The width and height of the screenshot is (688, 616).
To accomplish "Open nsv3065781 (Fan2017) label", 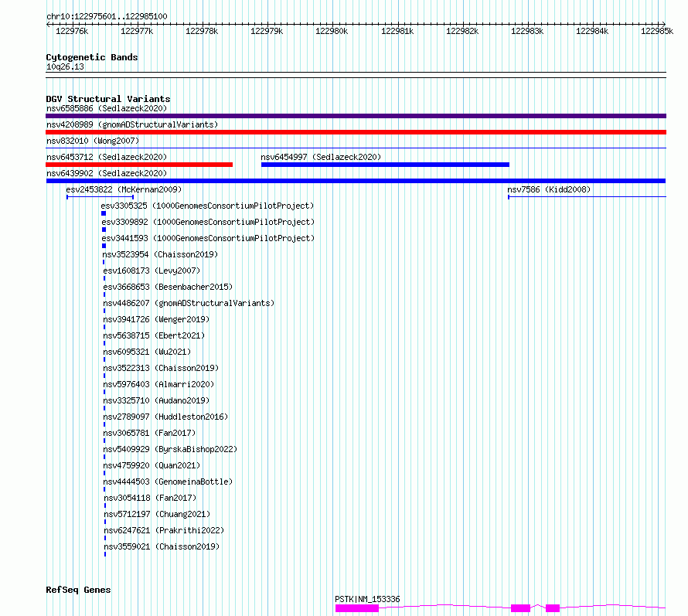I will click(150, 433).
